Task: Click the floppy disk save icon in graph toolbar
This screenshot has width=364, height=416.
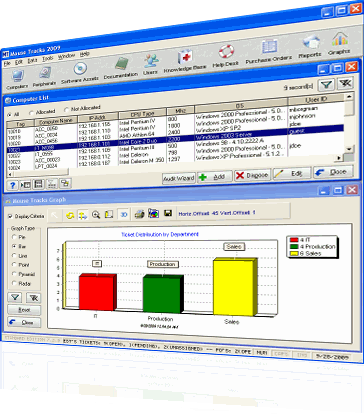Action: 168,213
